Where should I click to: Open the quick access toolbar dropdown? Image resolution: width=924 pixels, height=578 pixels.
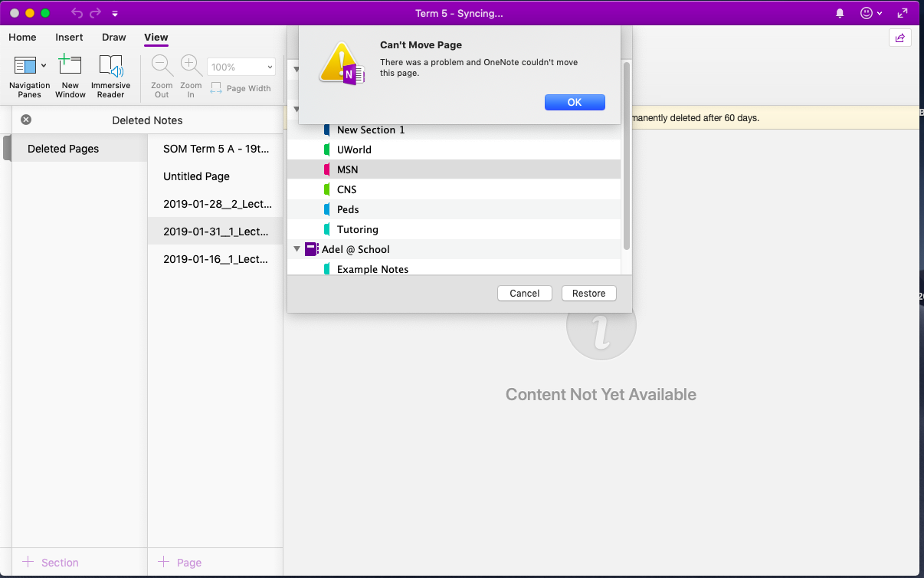point(115,14)
